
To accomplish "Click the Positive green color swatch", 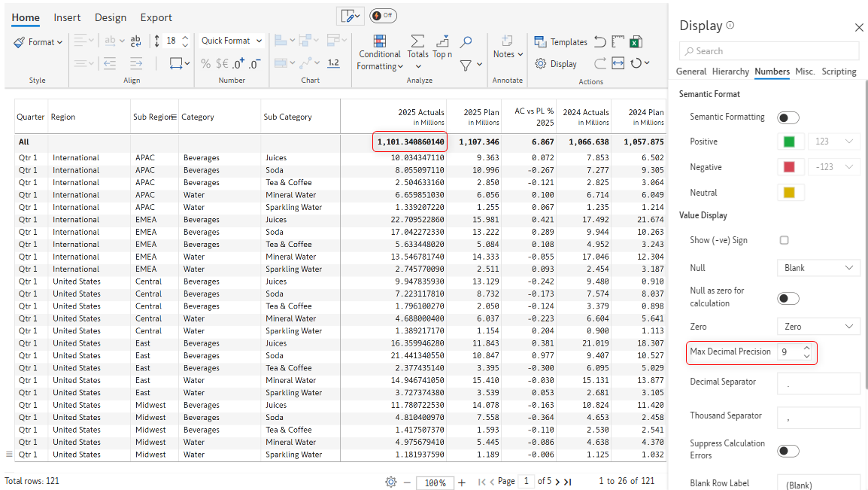I will point(789,142).
